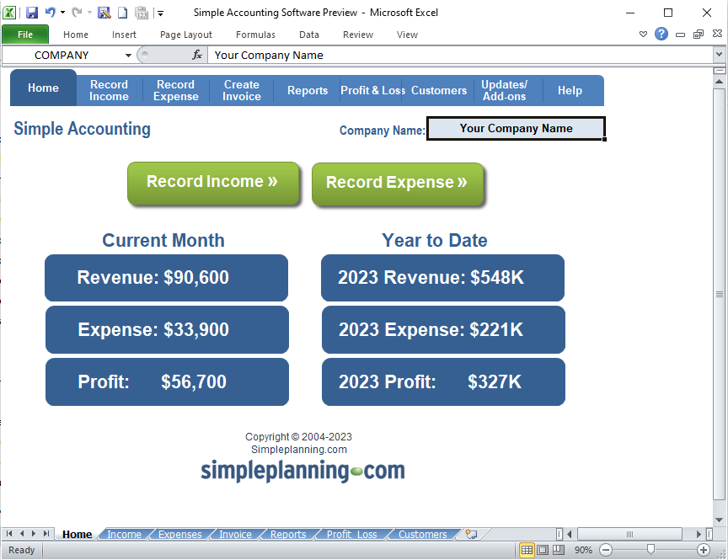
Task: Click the simpleplanning.com logo
Action: click(302, 471)
